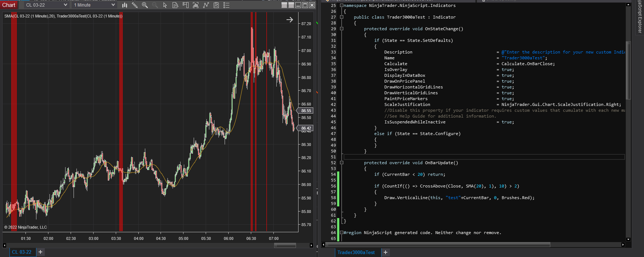The image size is (644, 257).
Task: Open the 1 Minute interval dropdown
Action: (x=94, y=5)
